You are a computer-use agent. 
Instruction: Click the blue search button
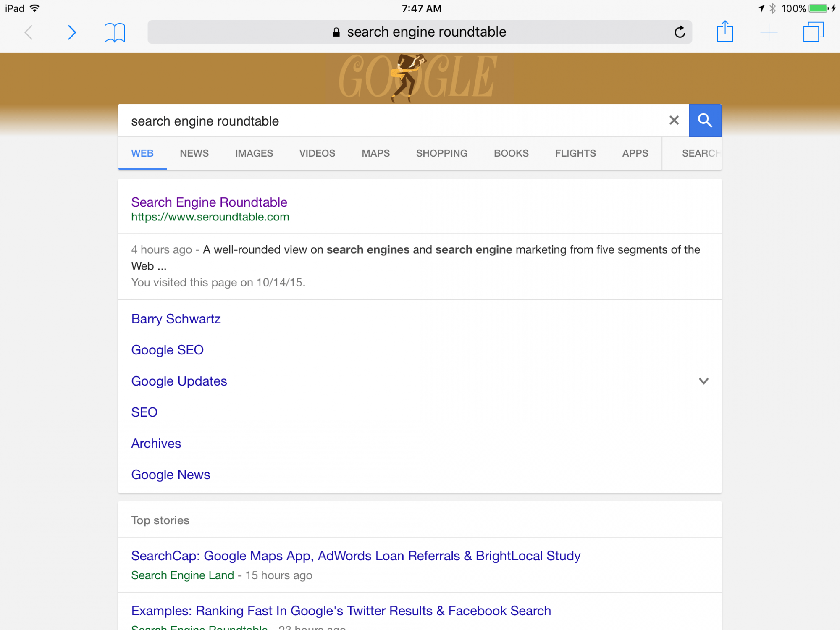(x=704, y=120)
